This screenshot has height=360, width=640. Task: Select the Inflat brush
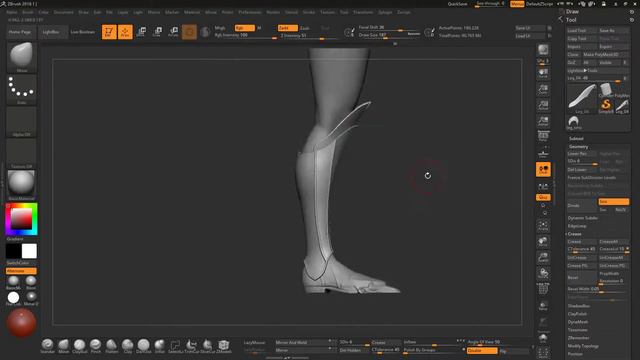click(x=159, y=346)
